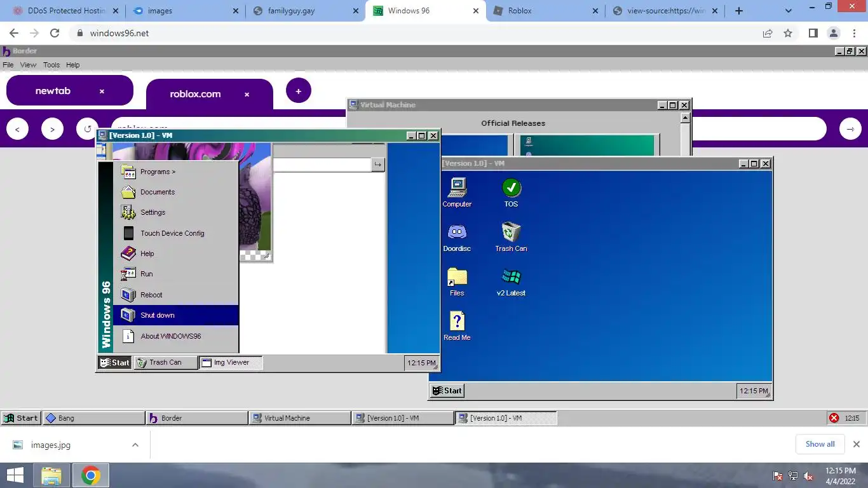Click Border forward navigation button

[x=52, y=129]
